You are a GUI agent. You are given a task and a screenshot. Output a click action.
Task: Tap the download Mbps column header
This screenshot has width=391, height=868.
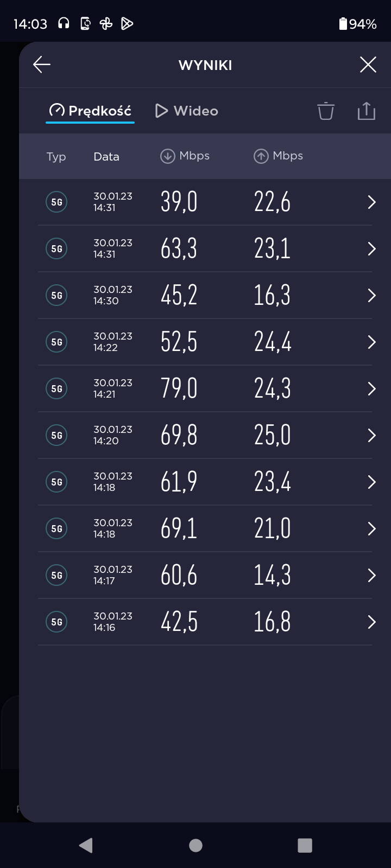[x=185, y=156]
